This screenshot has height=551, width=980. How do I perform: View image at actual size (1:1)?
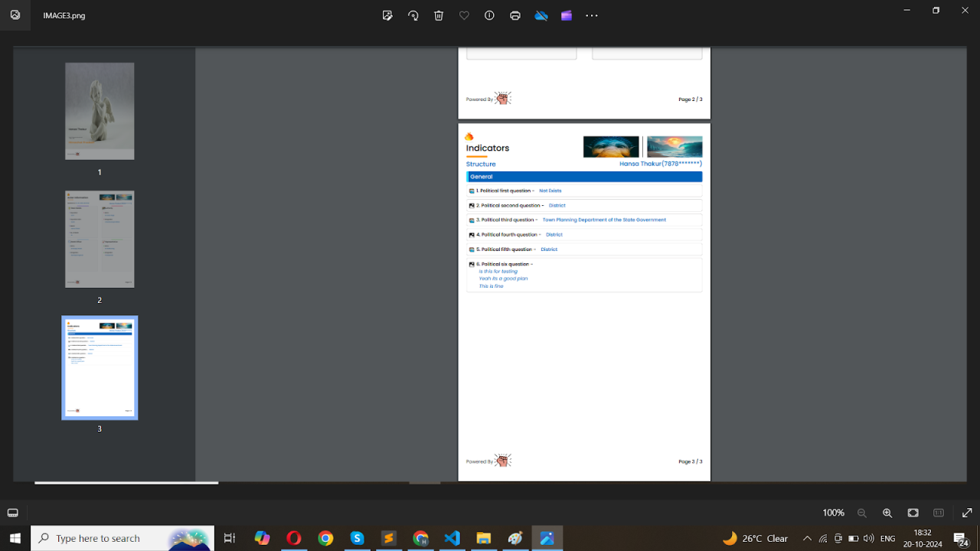point(939,513)
